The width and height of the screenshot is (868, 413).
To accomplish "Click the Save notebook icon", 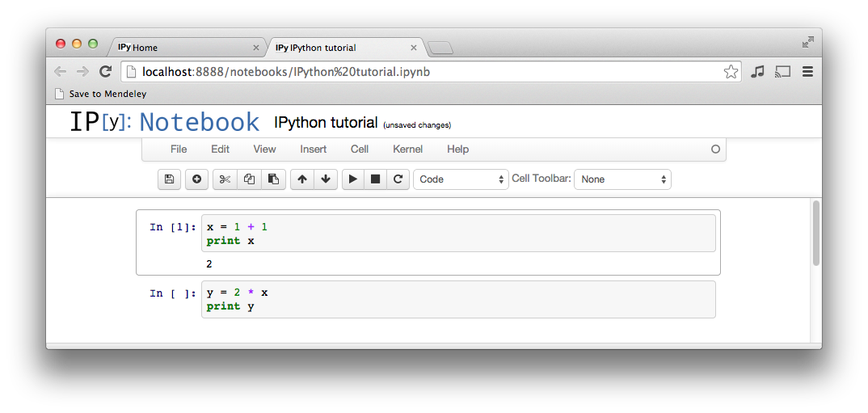I will pos(169,179).
